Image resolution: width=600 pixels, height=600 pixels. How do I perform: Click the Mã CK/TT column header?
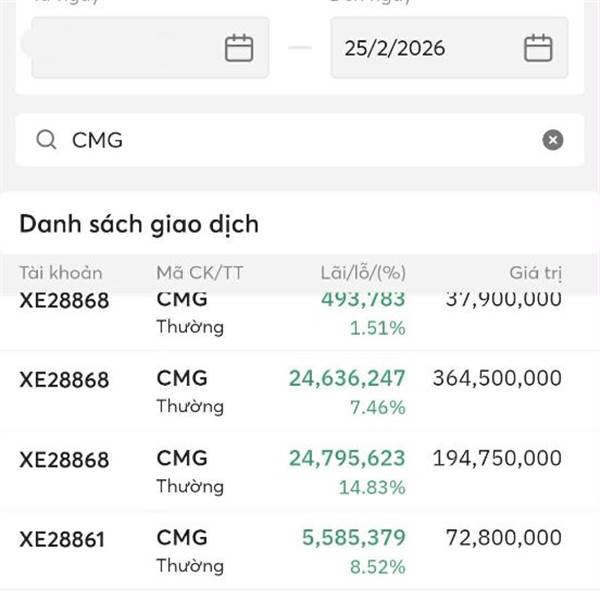tap(200, 273)
